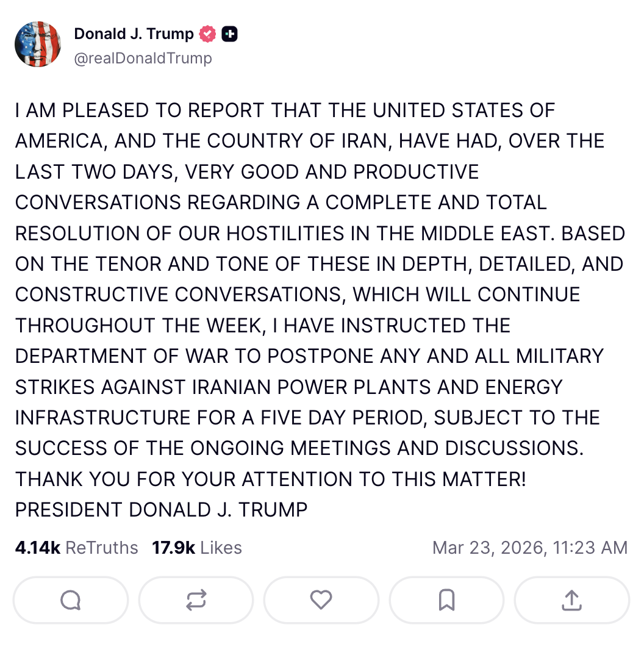Click the black Truth+ plus badge
Image resolution: width=644 pixels, height=655 pixels.
tap(229, 34)
